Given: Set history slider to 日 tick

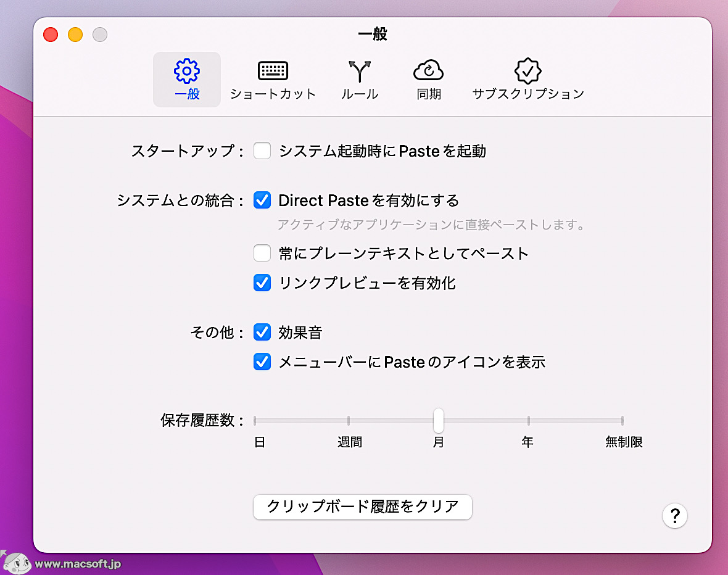Looking at the screenshot, I should pyautogui.click(x=255, y=421).
